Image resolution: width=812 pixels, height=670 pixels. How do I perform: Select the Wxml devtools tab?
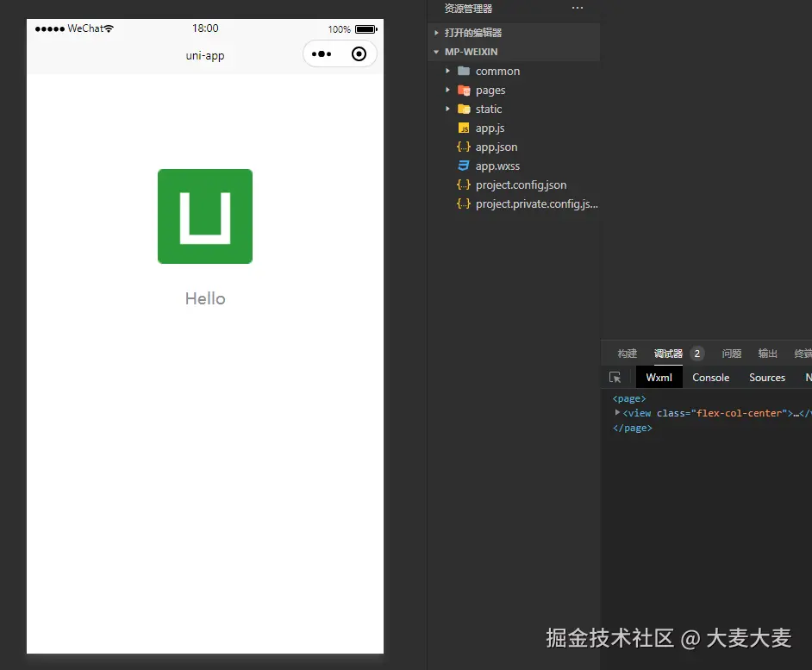click(659, 377)
